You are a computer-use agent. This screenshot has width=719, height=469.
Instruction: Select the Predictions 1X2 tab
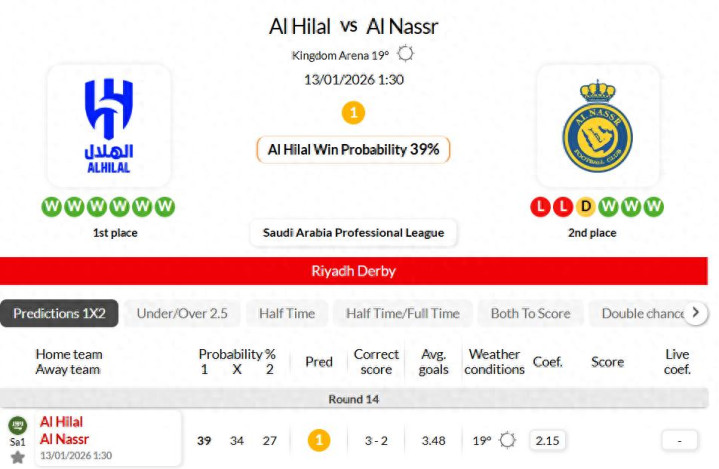click(x=59, y=313)
